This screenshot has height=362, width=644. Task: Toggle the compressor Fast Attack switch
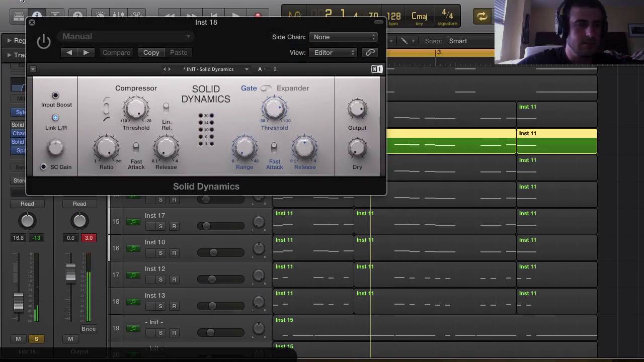pyautogui.click(x=136, y=147)
